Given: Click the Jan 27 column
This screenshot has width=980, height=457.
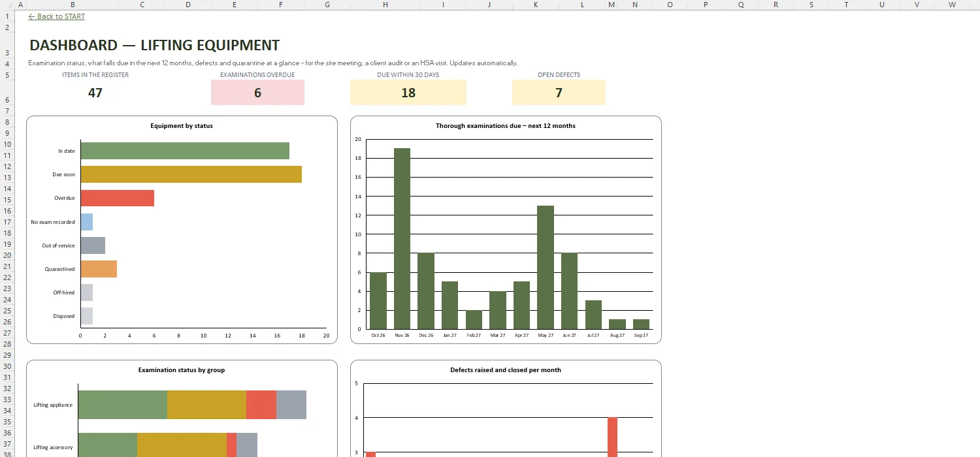Looking at the screenshot, I should pyautogui.click(x=450, y=306).
